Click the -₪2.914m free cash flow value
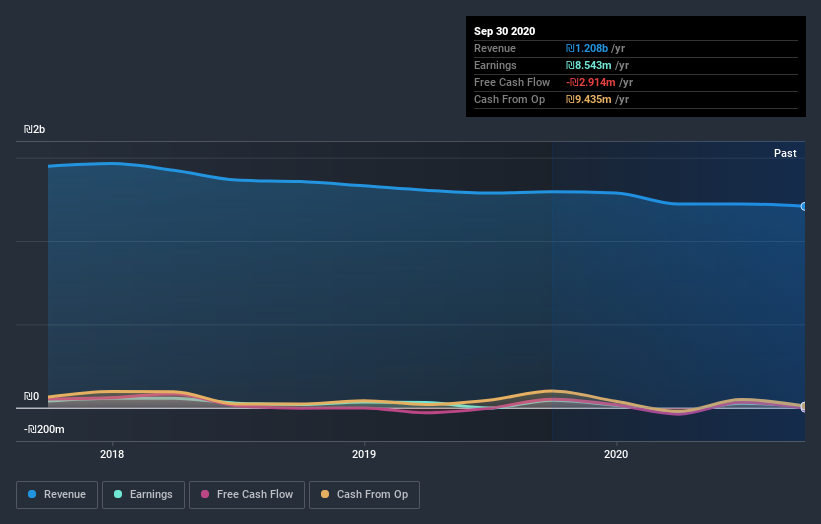Screen dimensions: 821x524 click(591, 82)
